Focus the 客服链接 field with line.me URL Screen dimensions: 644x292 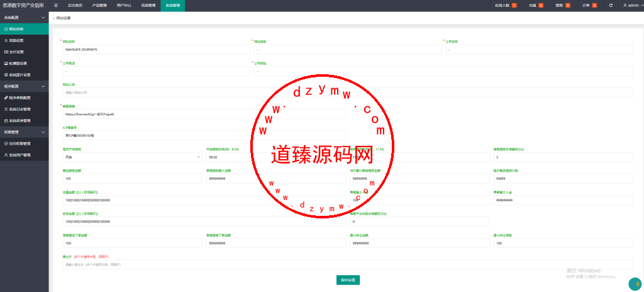tap(204, 114)
